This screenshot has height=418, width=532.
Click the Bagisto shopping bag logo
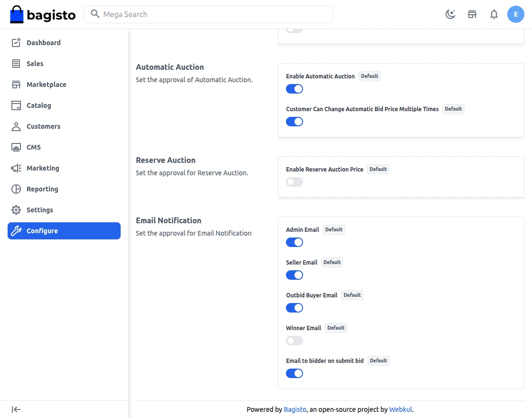[17, 14]
